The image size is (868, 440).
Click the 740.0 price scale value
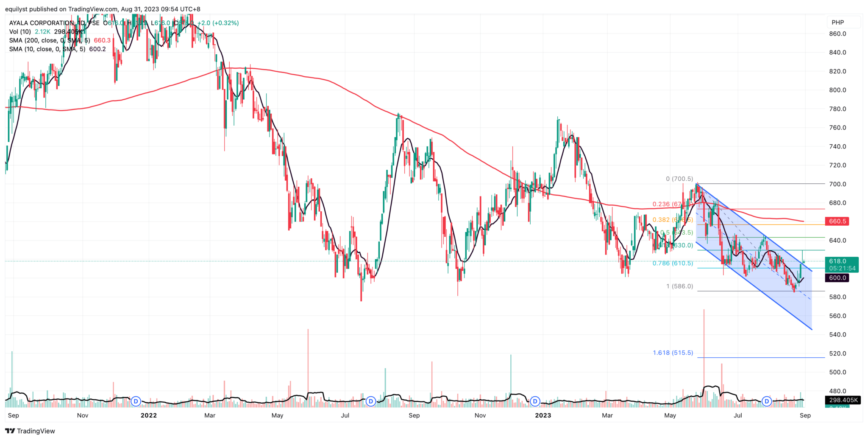(x=837, y=146)
